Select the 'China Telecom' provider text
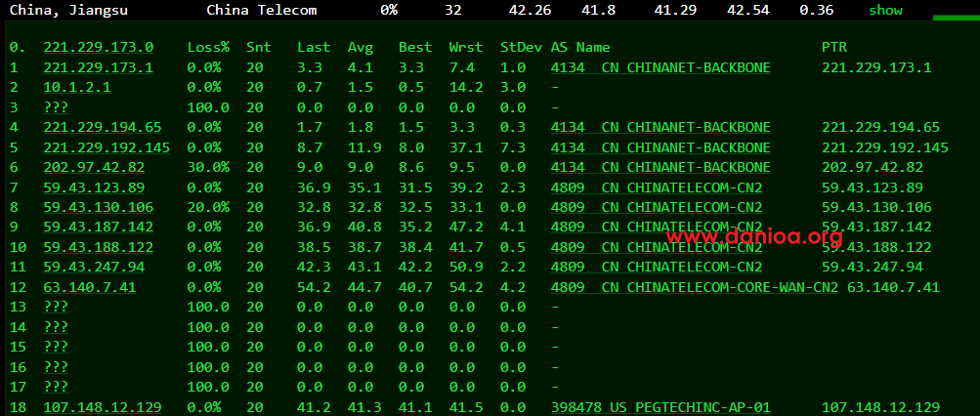This screenshot has height=416, width=980. [x=261, y=11]
